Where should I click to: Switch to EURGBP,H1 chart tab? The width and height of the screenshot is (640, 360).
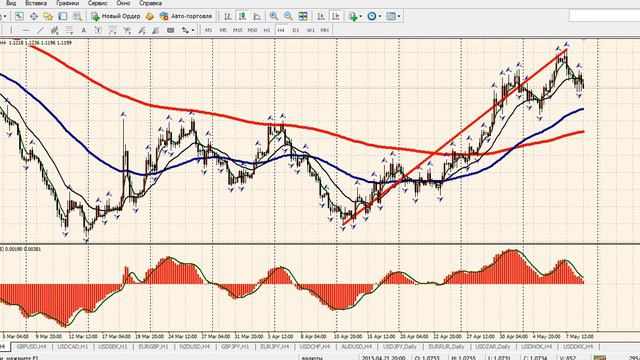click(x=153, y=347)
